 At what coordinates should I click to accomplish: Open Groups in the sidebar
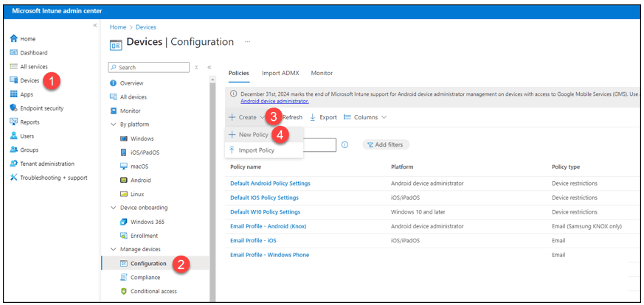click(24, 150)
